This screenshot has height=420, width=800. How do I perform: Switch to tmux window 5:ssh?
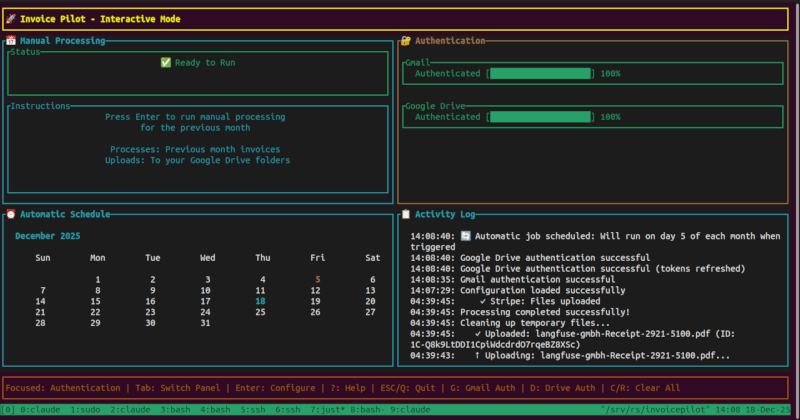coord(253,409)
